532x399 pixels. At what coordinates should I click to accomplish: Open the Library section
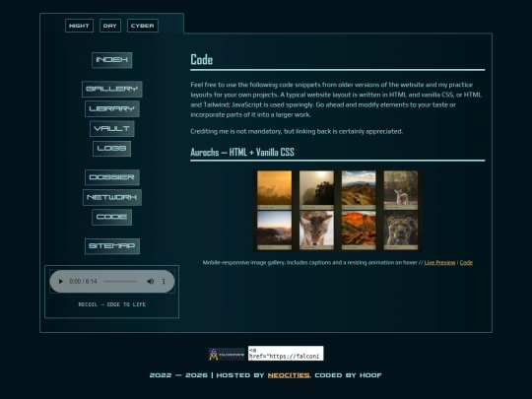tap(112, 108)
